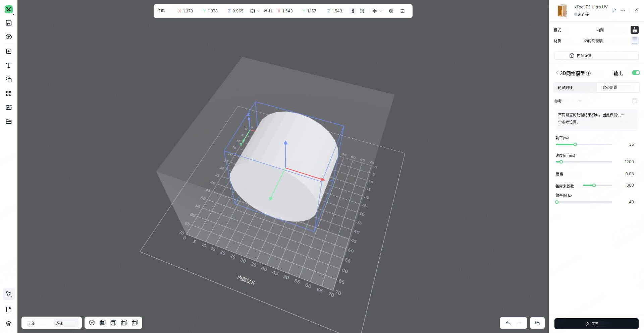This screenshot has width=644, height=333.
Task: Toggle the 输出 output switch
Action: (x=636, y=73)
